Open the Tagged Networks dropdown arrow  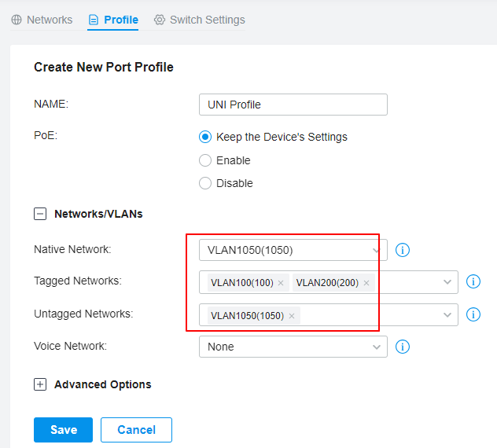tap(447, 282)
